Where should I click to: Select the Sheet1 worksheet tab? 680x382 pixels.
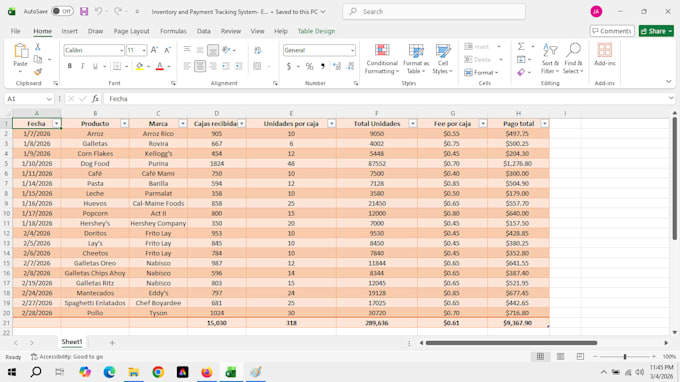click(x=72, y=342)
